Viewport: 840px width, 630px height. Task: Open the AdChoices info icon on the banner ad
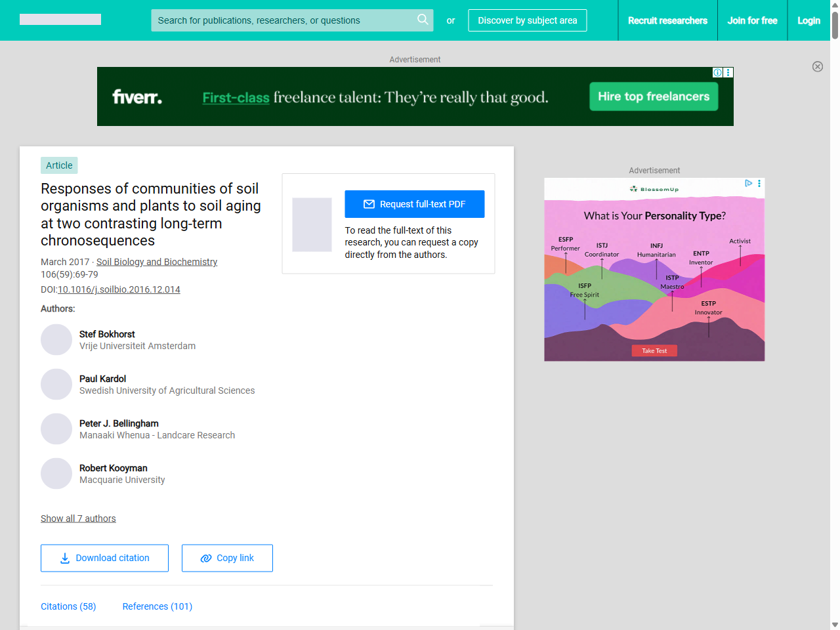717,72
